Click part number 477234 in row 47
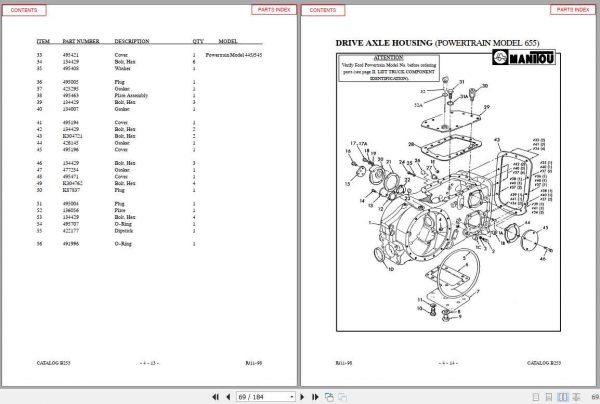 click(71, 170)
